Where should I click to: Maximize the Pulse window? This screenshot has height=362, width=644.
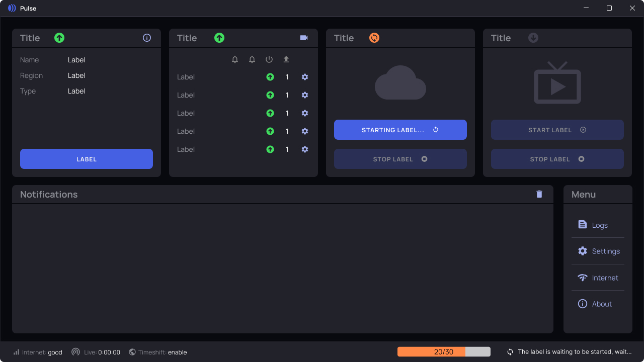tap(609, 8)
